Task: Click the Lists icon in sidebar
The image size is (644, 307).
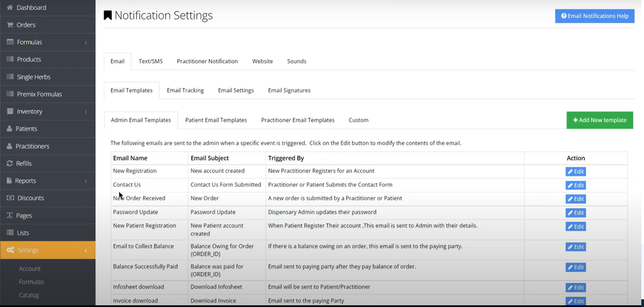Action: click(x=10, y=233)
